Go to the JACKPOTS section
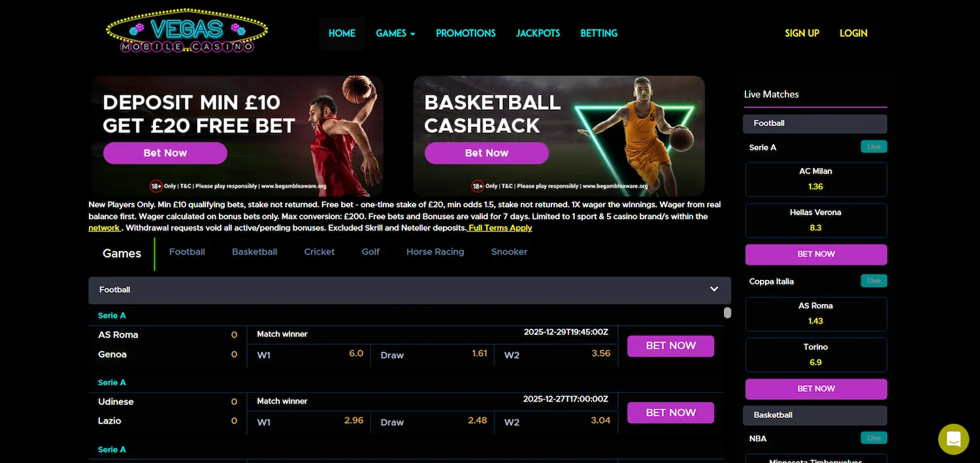This screenshot has height=463, width=980. coord(538,33)
